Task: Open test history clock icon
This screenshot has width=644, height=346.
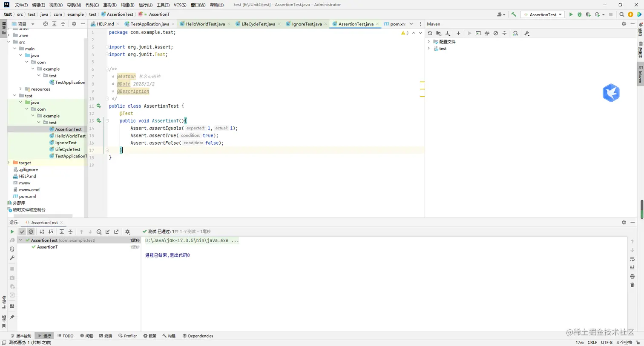Action: [99, 232]
